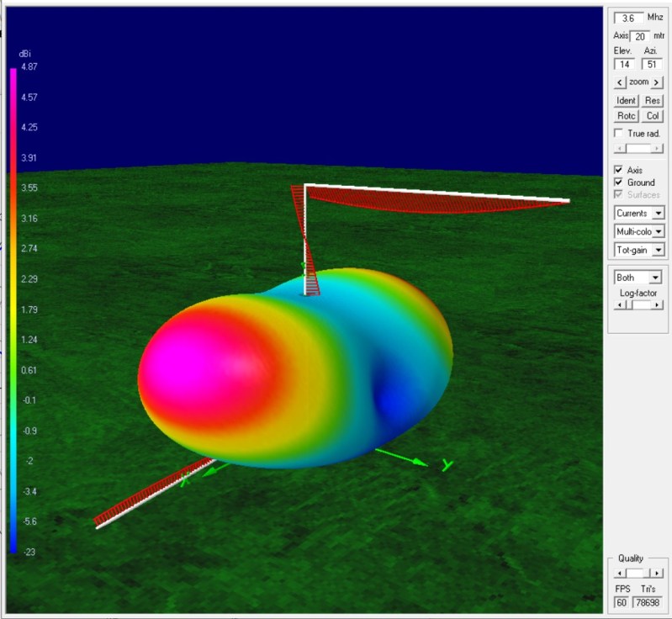The image size is (672, 619).
Task: Click the frequency Mhz input field
Action: pos(627,18)
